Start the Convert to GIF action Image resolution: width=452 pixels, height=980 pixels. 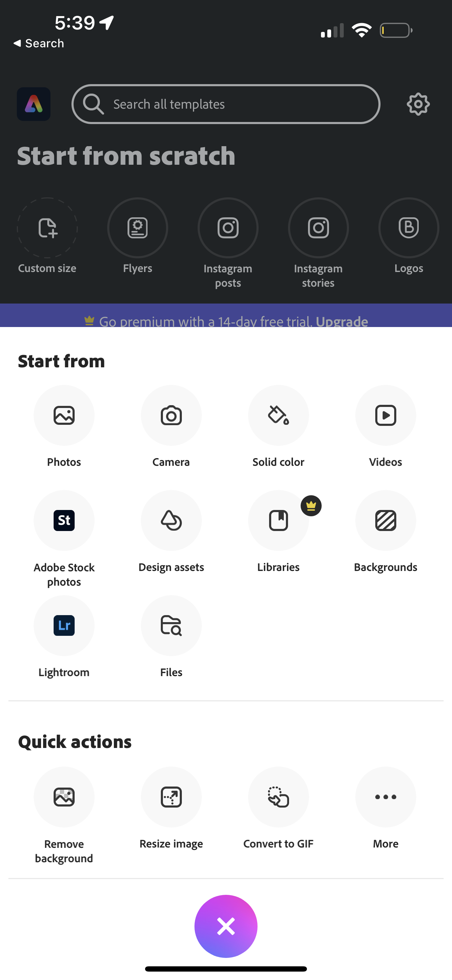[279, 798]
